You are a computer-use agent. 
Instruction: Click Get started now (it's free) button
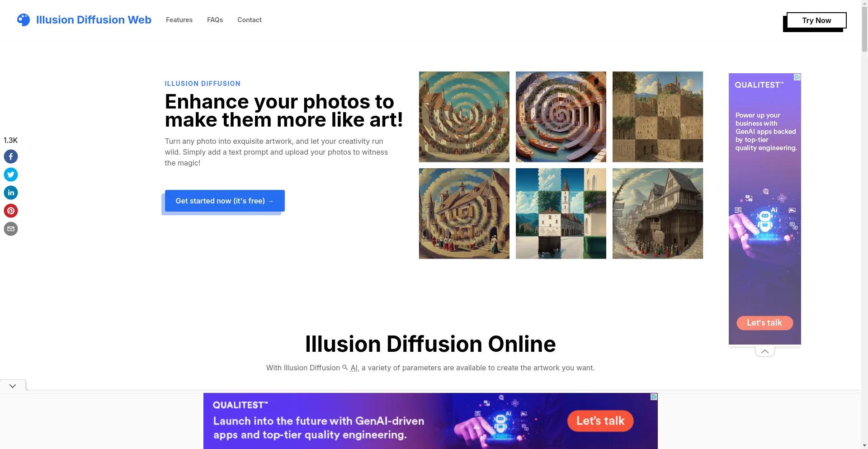(225, 201)
